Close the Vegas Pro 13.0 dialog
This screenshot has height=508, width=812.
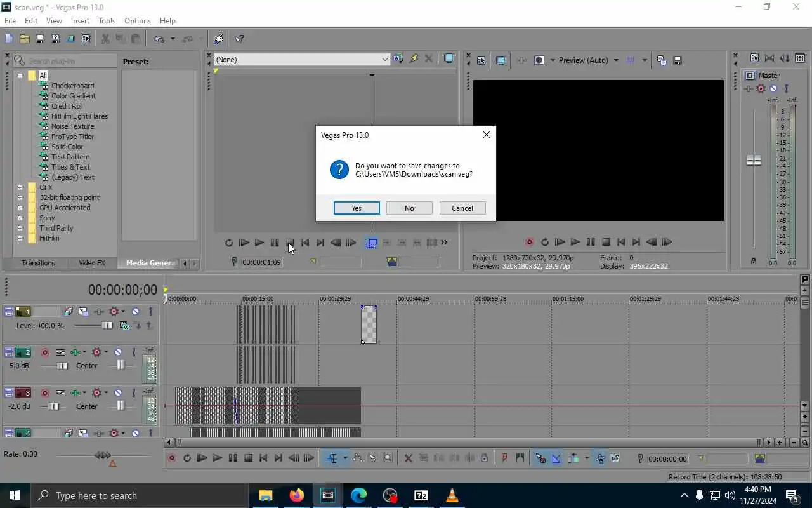tap(487, 135)
